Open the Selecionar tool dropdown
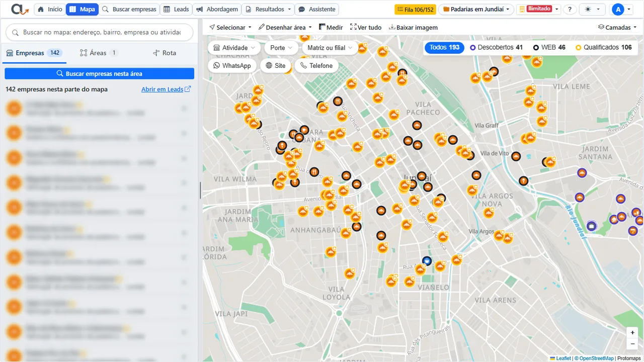The image size is (644, 362). [x=230, y=27]
